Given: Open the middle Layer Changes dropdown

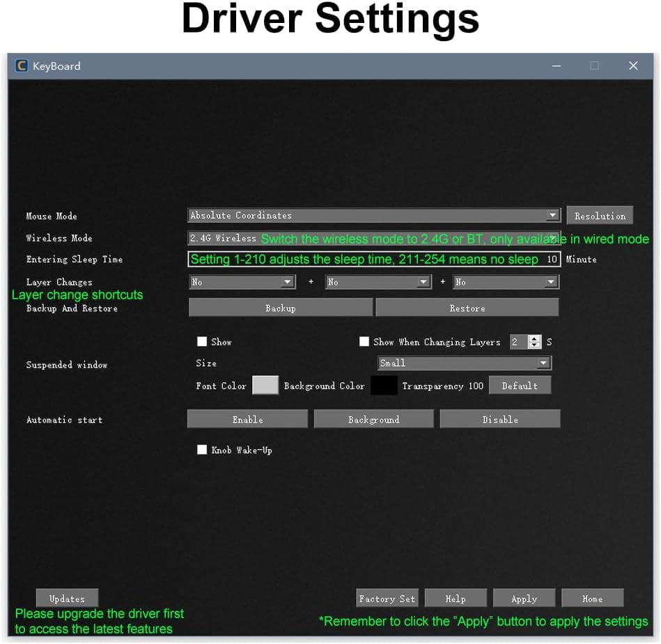Looking at the screenshot, I should point(378,282).
